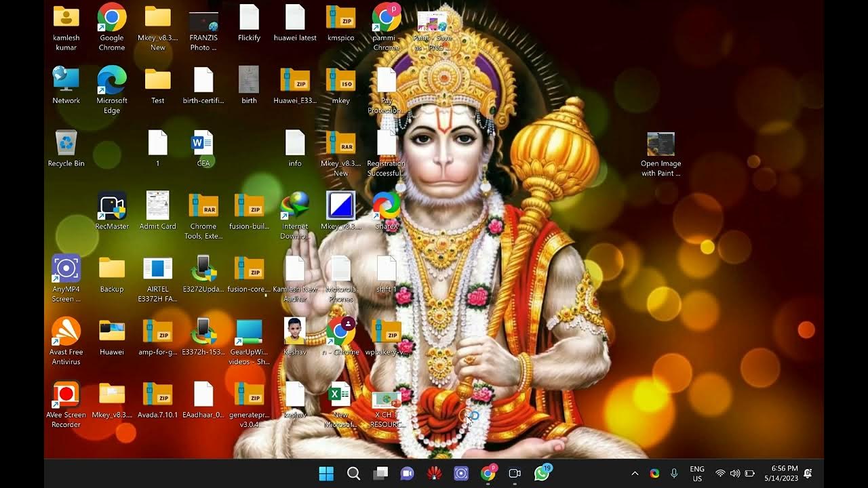Open Task View on the taskbar

point(380,473)
